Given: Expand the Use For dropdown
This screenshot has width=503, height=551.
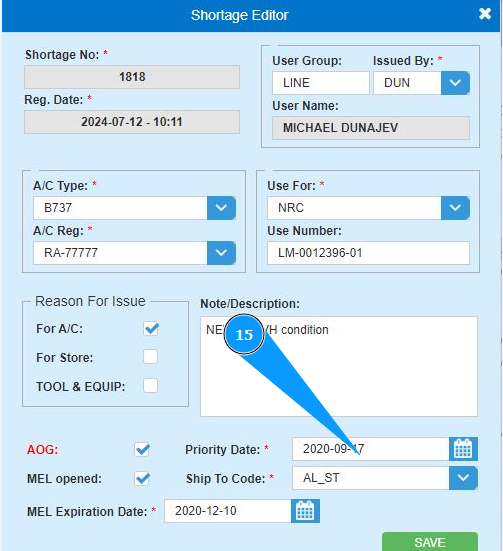Looking at the screenshot, I should point(455,208).
